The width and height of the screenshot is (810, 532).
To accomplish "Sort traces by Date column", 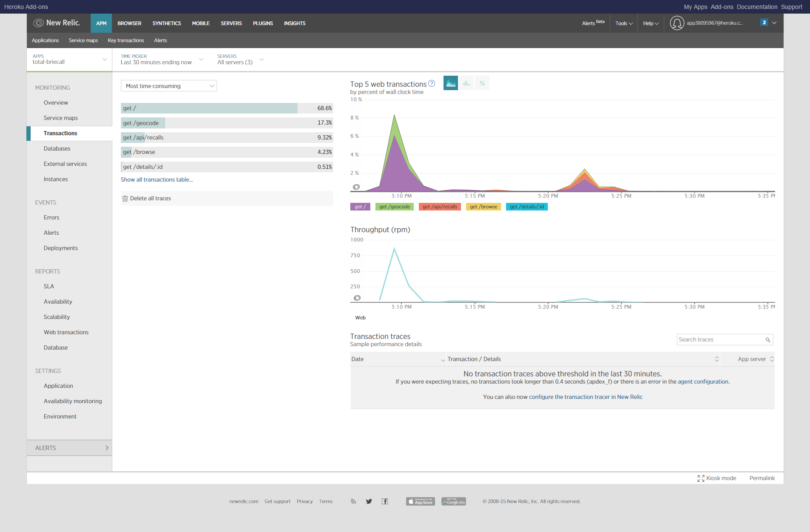I will tap(398, 359).
